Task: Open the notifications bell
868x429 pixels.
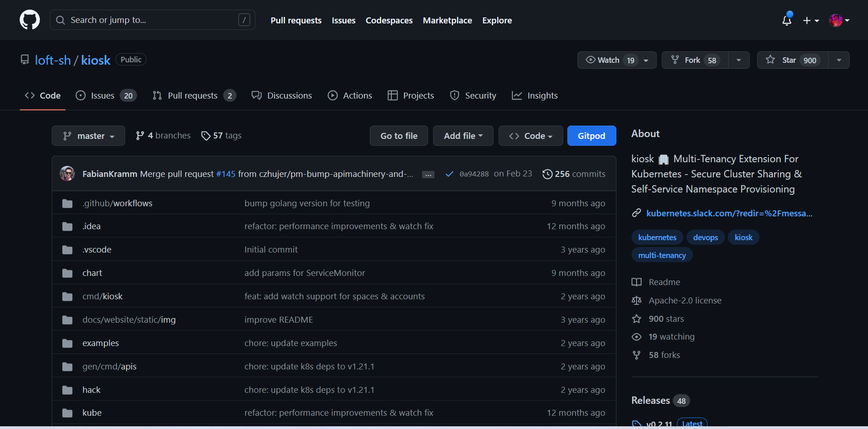Action: tap(787, 20)
